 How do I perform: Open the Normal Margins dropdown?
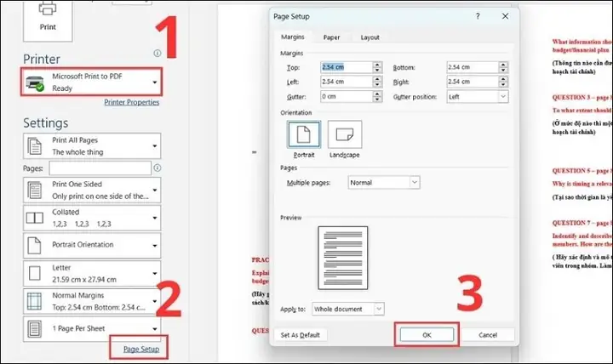pos(92,301)
